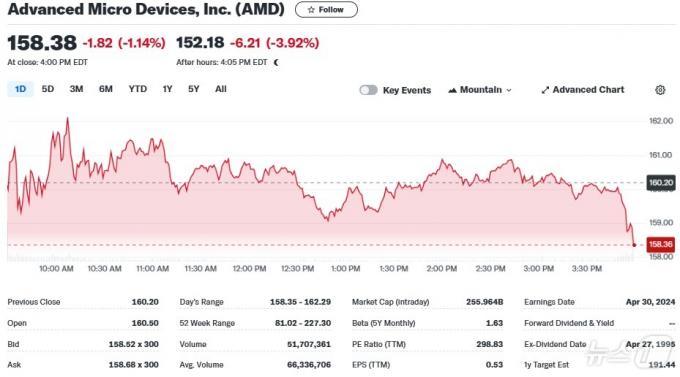
Task: Click the 158.38 closing price
Action: (x=42, y=43)
